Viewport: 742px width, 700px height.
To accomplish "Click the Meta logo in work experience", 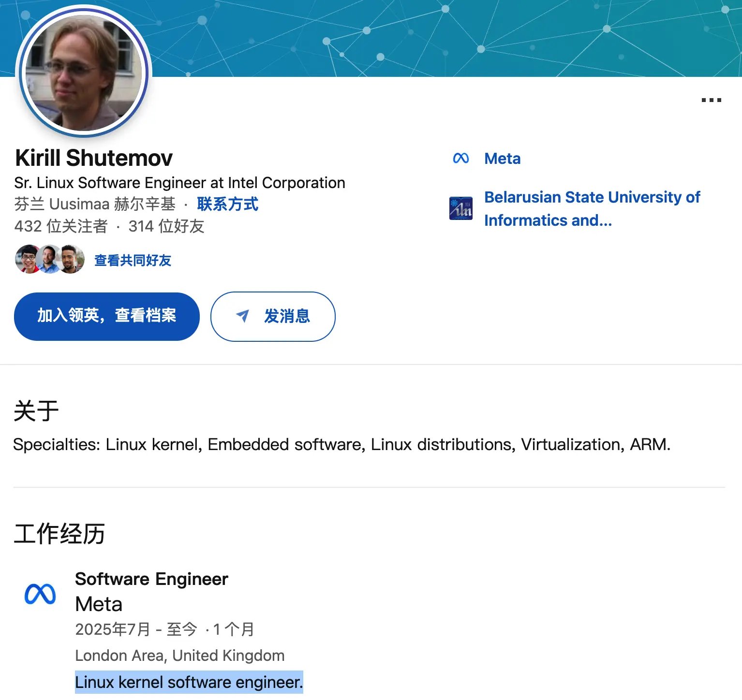I will [40, 594].
